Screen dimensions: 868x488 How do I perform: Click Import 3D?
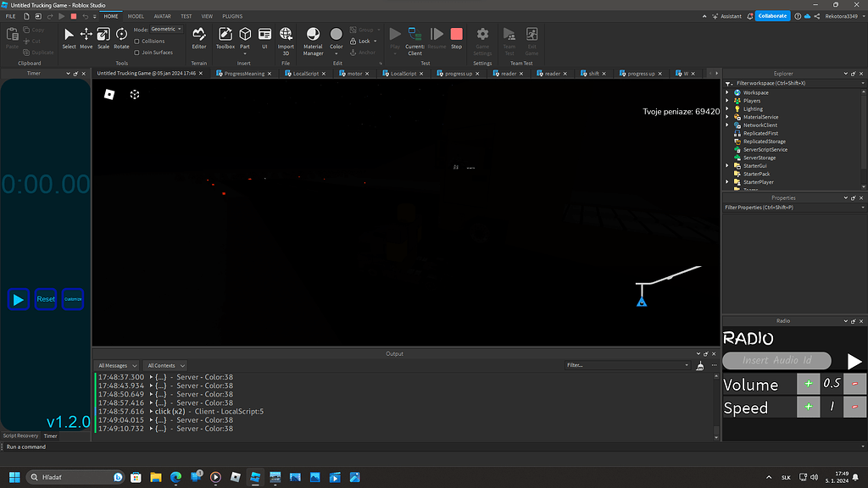coord(286,41)
